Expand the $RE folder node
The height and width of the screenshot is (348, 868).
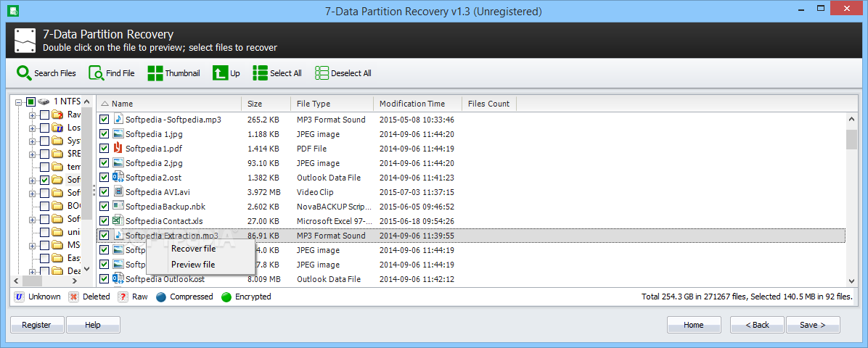[x=32, y=154]
